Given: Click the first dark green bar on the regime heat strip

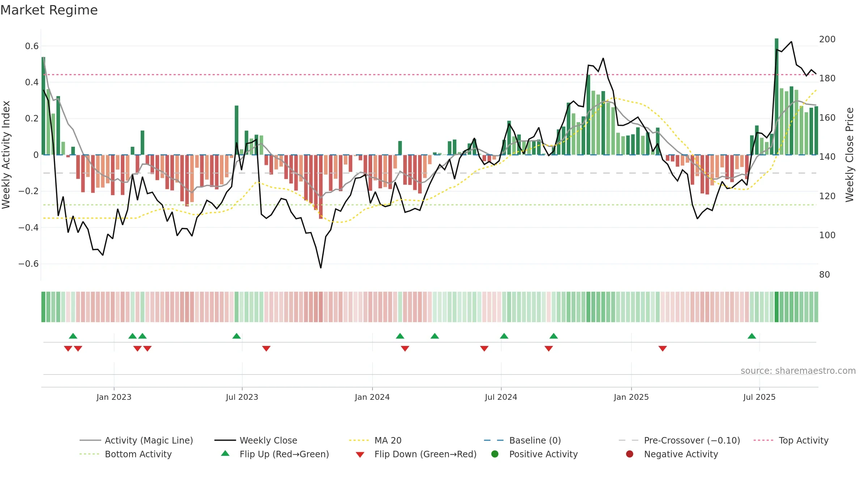Looking at the screenshot, I should (43, 307).
